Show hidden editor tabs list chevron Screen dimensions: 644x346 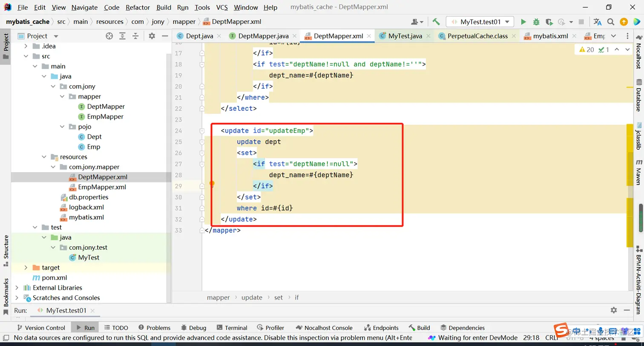pyautogui.click(x=613, y=36)
